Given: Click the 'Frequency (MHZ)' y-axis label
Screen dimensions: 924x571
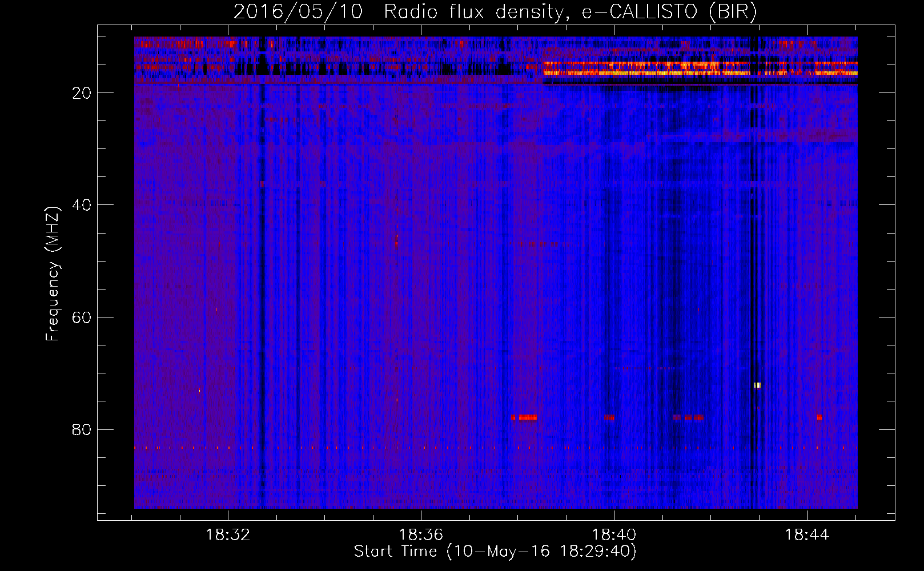Looking at the screenshot, I should click(53, 274).
